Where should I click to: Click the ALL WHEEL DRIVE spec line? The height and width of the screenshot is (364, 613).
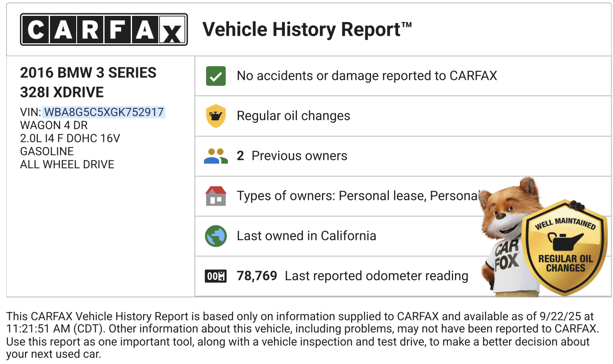(x=67, y=165)
